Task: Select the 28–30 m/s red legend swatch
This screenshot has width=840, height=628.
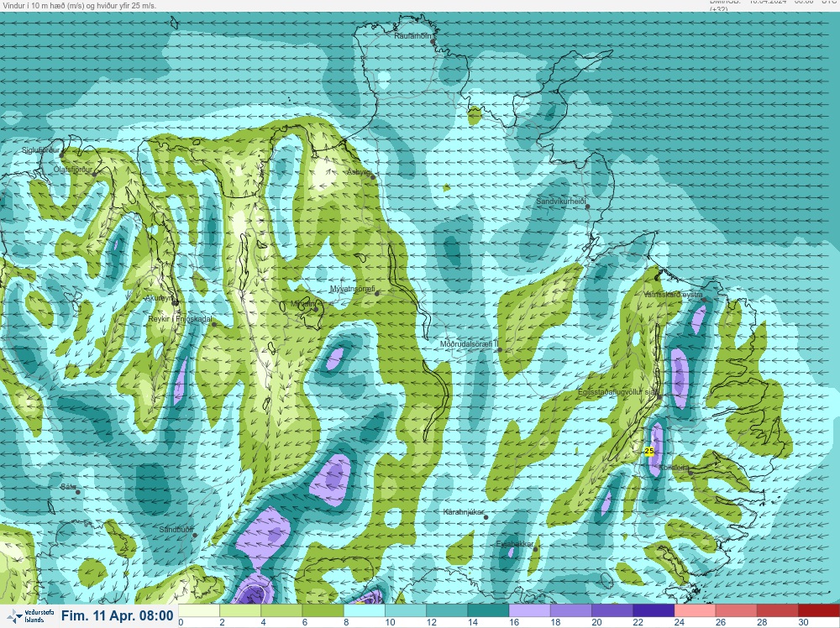Action: [x=776, y=610]
